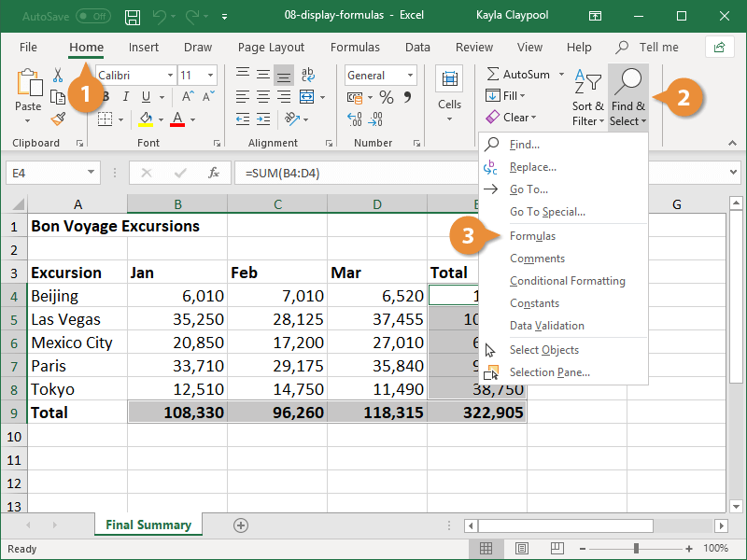Viewport: 747px width, 560px height.
Task: Click the Share icon at top right
Action: [718, 47]
